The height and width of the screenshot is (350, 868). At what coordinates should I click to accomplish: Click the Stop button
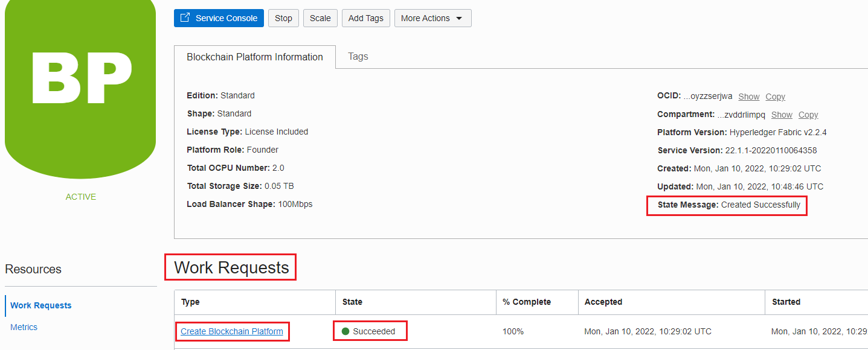click(283, 18)
